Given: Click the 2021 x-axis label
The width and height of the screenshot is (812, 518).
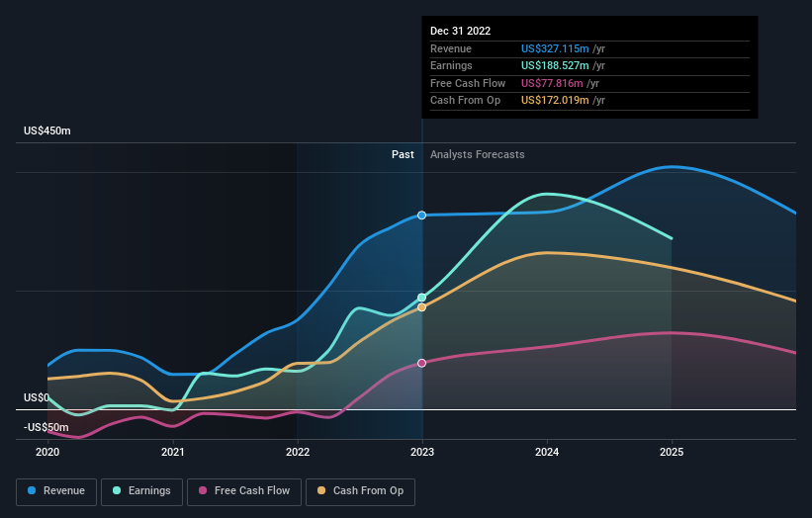Looking at the screenshot, I should (x=172, y=453).
